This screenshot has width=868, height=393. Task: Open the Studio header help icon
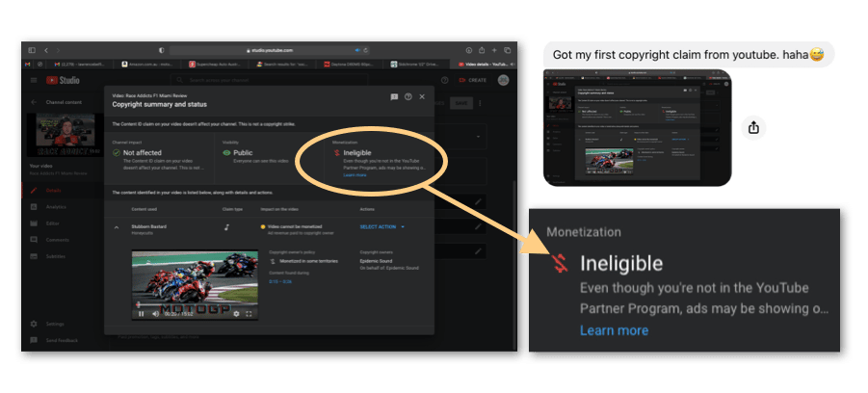[x=444, y=80]
